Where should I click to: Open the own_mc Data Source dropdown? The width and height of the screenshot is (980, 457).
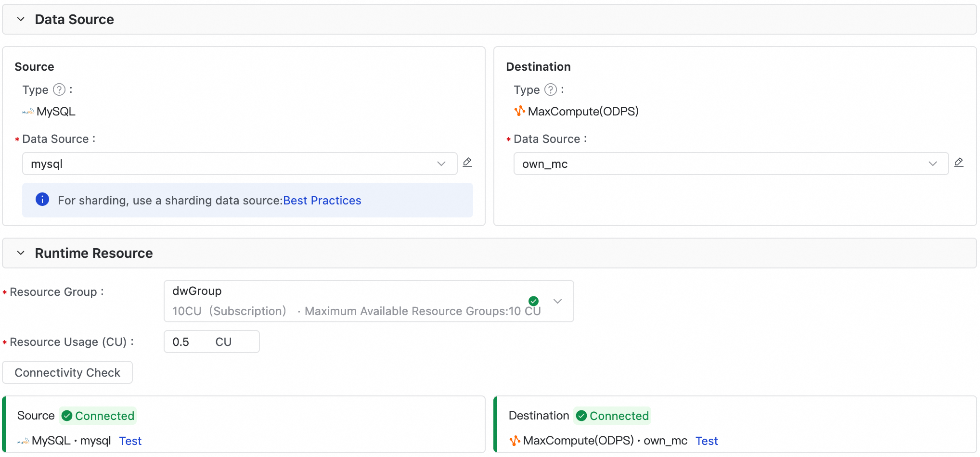click(x=731, y=164)
